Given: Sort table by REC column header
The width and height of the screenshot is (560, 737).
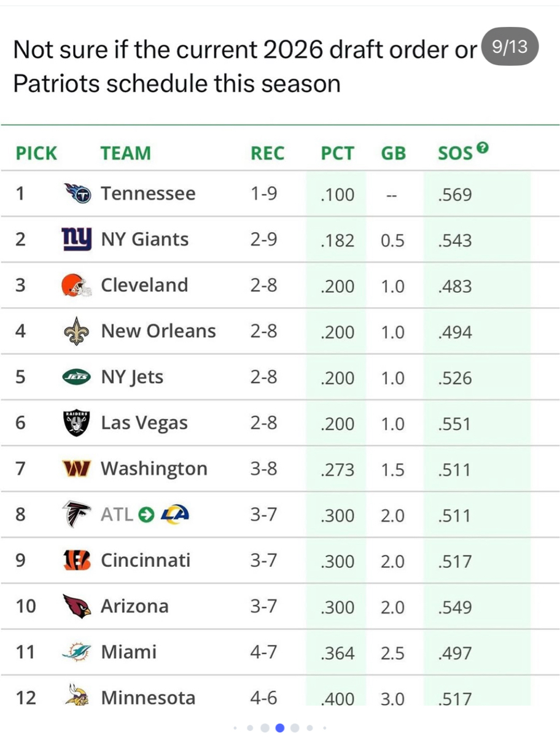Looking at the screenshot, I should point(267,153).
